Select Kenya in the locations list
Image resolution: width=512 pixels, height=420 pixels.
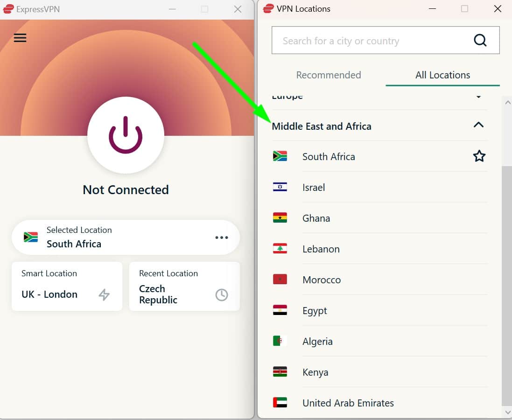(x=379, y=372)
